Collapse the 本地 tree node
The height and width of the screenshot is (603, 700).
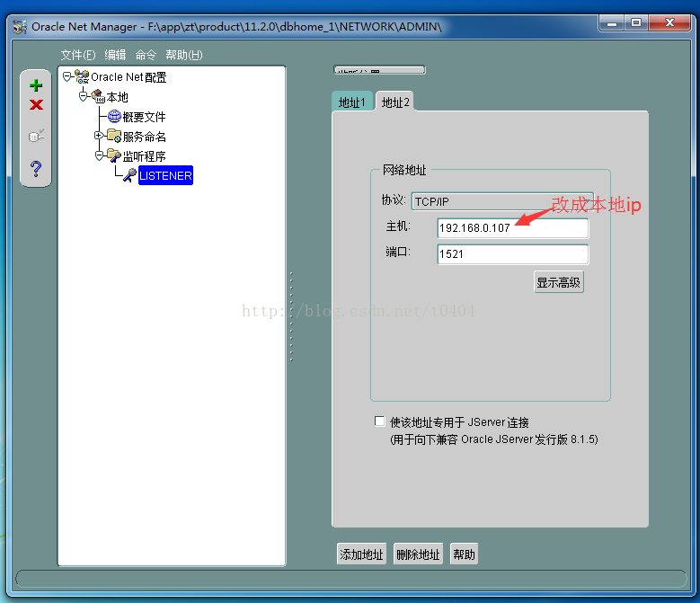[83, 96]
